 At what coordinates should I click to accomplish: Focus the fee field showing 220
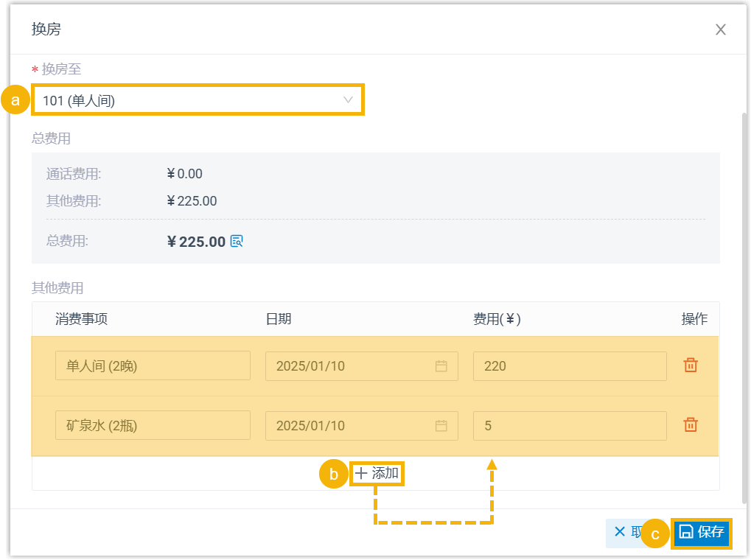[569, 366]
